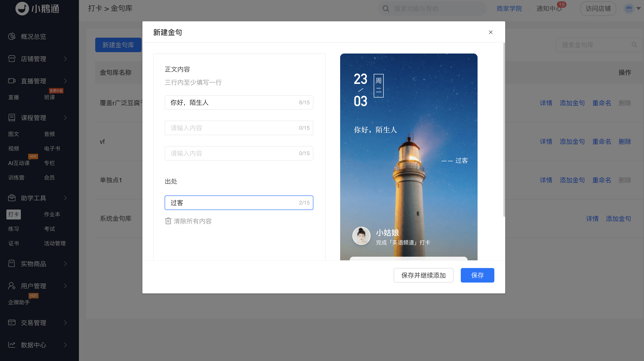Open 练习 in the sidebar

14,229
